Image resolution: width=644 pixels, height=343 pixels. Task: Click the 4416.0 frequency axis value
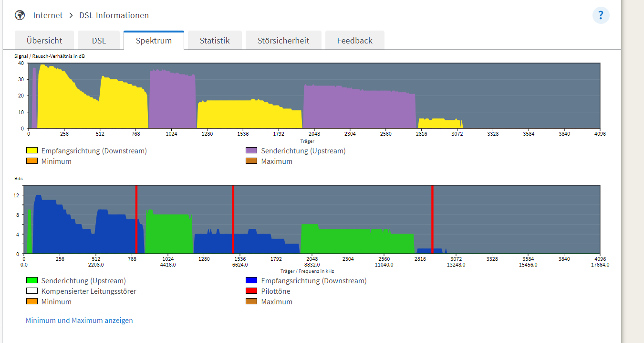(x=168, y=265)
